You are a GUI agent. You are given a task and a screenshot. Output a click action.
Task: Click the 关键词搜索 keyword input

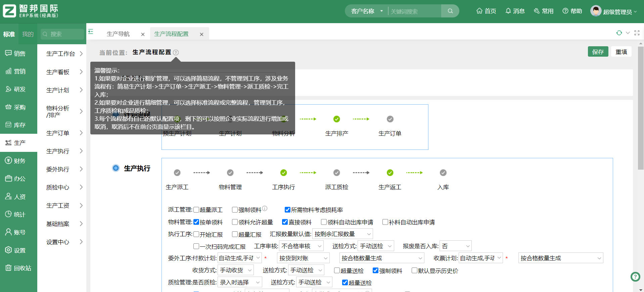tap(415, 11)
